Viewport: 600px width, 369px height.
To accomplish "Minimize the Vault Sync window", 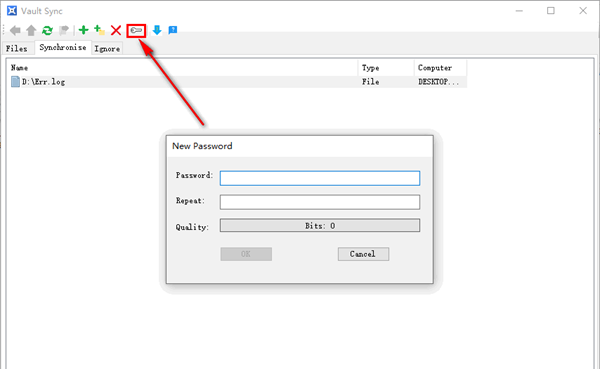I will (x=519, y=11).
